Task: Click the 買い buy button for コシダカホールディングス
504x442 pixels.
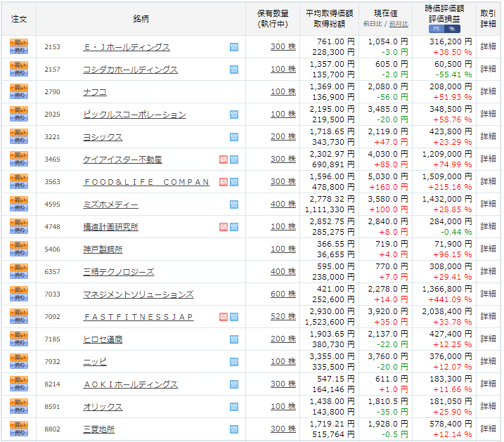Action: [x=19, y=65]
